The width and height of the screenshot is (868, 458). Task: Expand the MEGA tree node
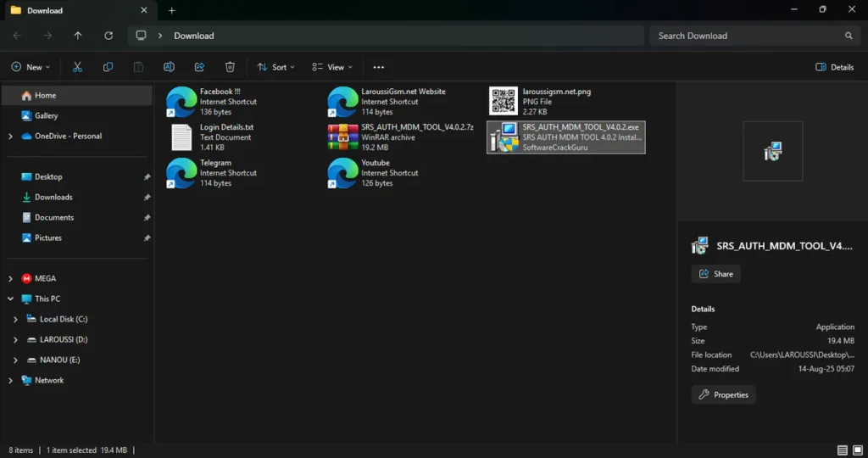point(10,278)
